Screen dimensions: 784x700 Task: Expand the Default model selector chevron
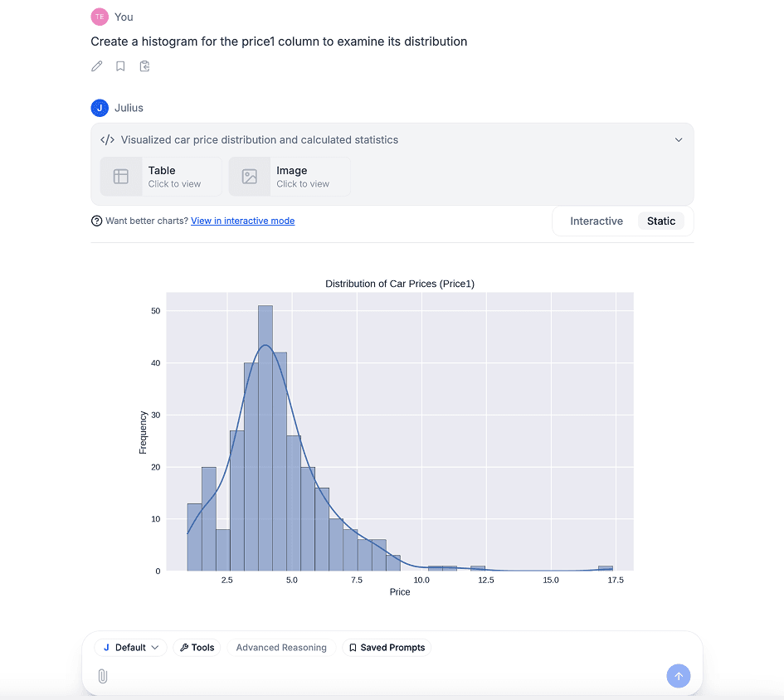click(153, 647)
